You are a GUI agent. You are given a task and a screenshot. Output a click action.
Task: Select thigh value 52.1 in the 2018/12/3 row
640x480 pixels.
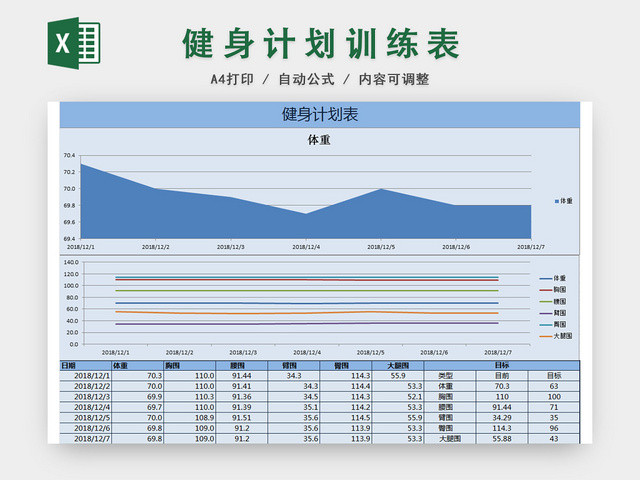coord(398,397)
